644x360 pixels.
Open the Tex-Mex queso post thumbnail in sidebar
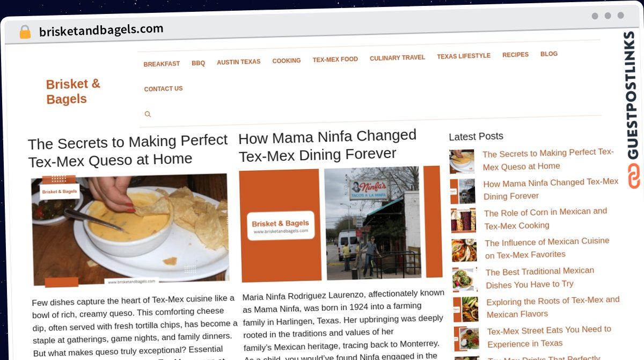[x=462, y=161]
